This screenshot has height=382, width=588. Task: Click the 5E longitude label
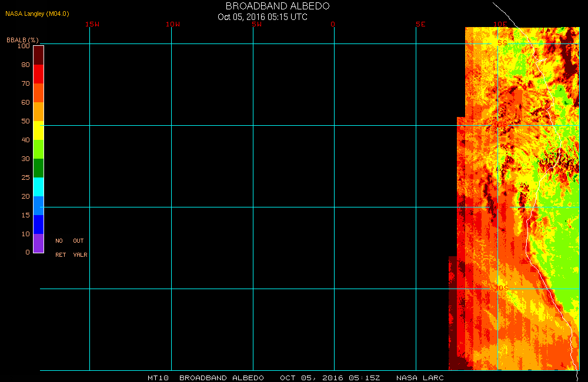tap(421, 24)
